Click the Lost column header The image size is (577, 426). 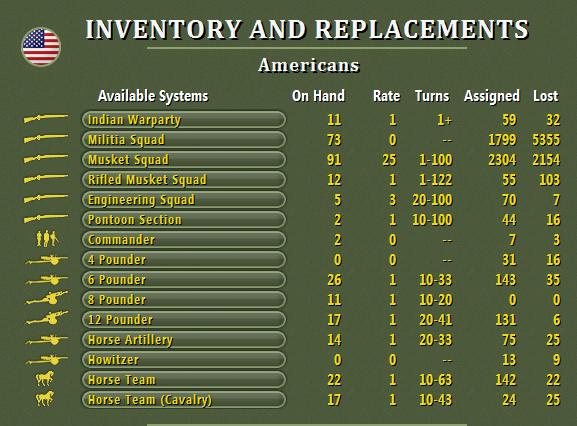click(x=545, y=96)
